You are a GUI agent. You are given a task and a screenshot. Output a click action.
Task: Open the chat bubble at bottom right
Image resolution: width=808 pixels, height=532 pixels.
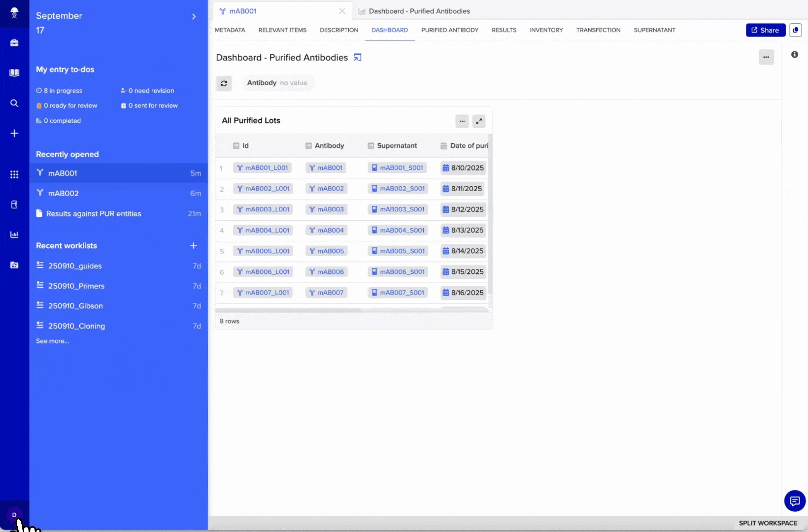tap(795, 501)
